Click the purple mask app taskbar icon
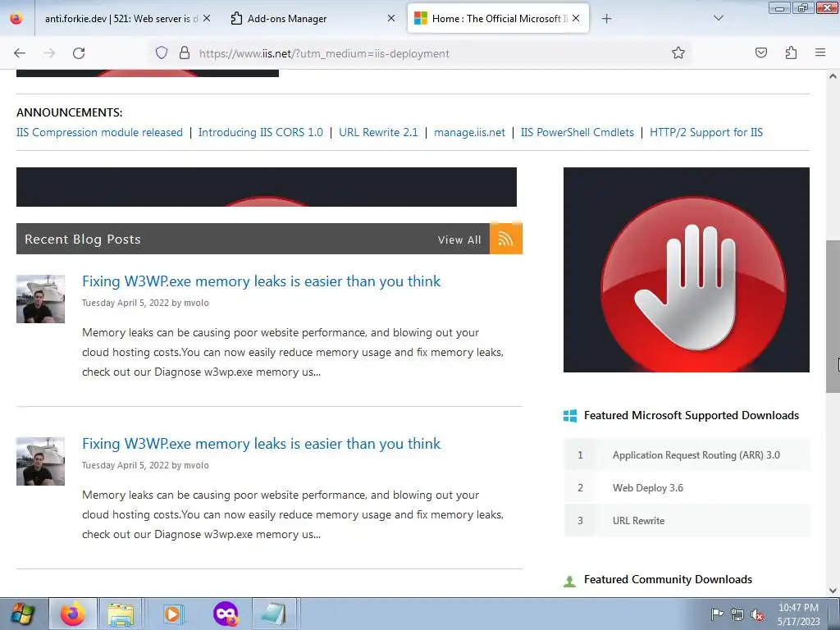840x630 pixels. [x=225, y=614]
